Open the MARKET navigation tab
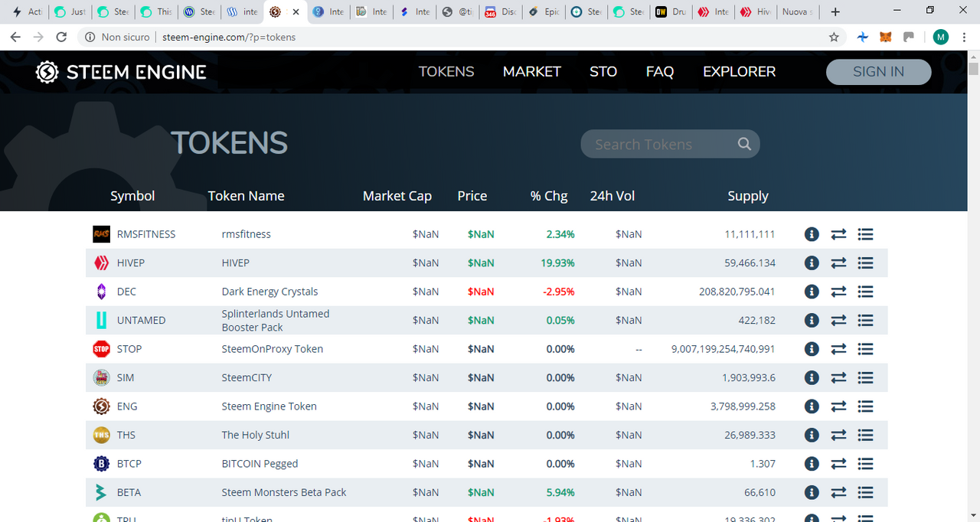980x522 pixels. click(x=531, y=71)
